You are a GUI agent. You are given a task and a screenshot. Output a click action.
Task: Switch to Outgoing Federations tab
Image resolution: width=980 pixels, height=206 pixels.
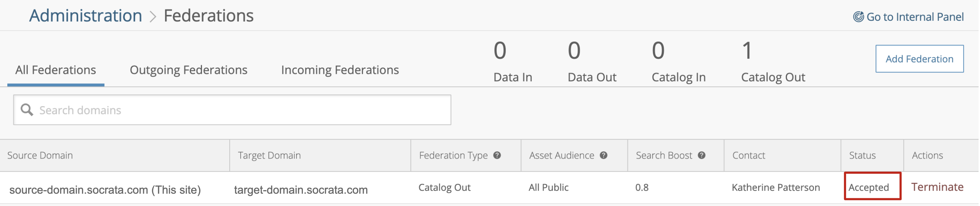(x=188, y=70)
